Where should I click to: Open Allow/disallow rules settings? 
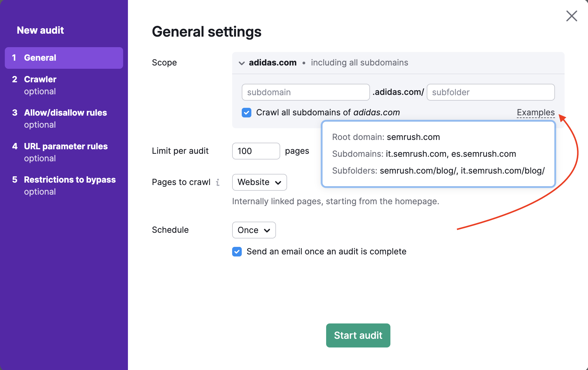(65, 113)
